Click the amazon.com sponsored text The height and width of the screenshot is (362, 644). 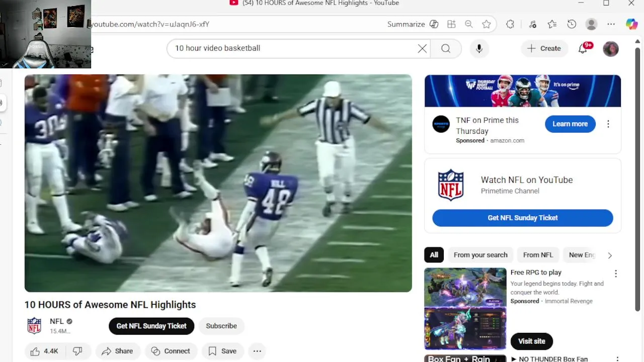(507, 141)
